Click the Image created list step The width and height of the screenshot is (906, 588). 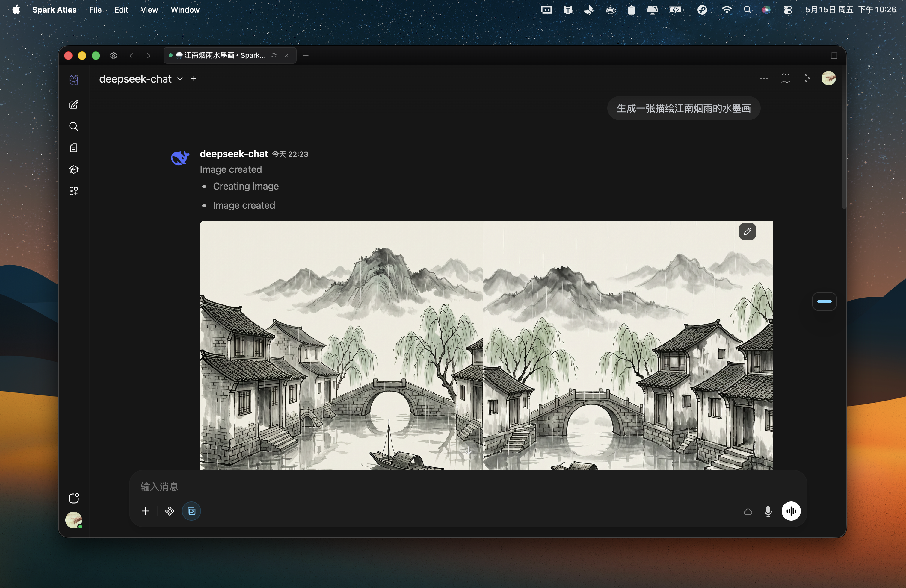(x=244, y=205)
